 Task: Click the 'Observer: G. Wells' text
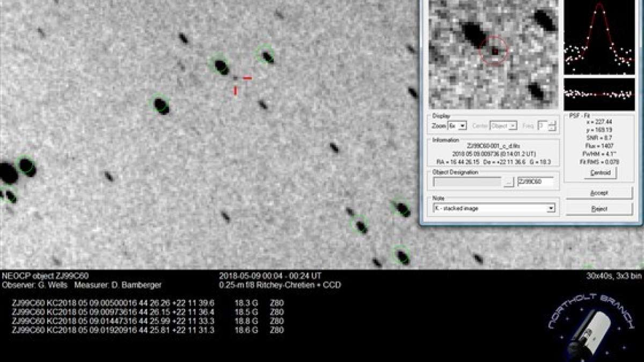(34, 285)
